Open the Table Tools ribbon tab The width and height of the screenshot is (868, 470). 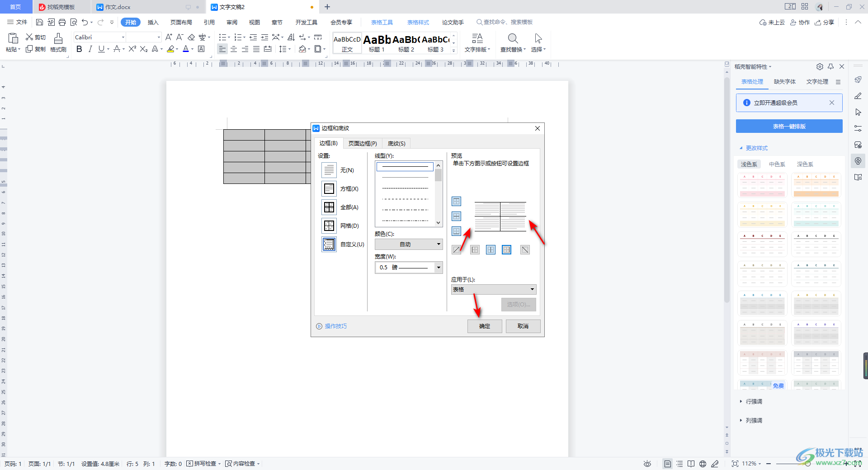tap(382, 22)
